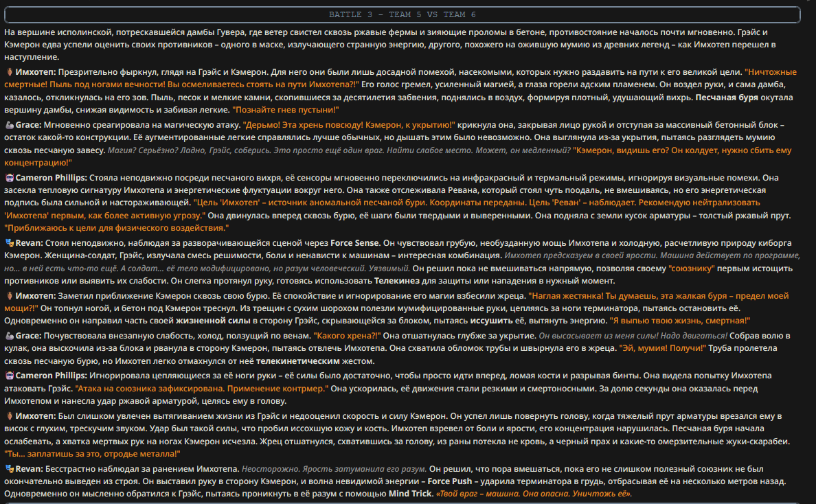
Task: Click the orange quote 'Познайте гнев пустыни!'
Action: [x=285, y=110]
